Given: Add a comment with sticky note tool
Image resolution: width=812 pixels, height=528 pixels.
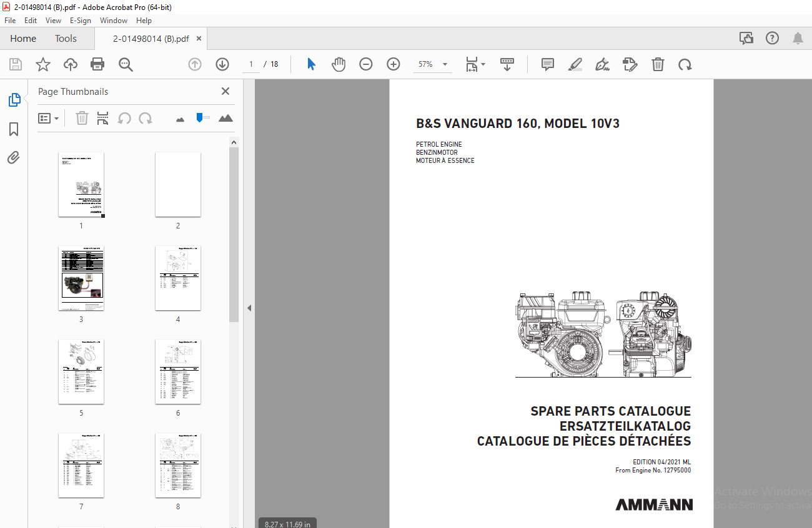Looking at the screenshot, I should (x=548, y=64).
